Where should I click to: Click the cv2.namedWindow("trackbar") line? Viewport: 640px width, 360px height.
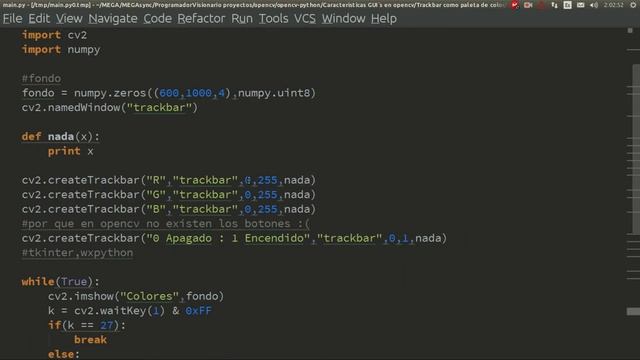coord(109,108)
